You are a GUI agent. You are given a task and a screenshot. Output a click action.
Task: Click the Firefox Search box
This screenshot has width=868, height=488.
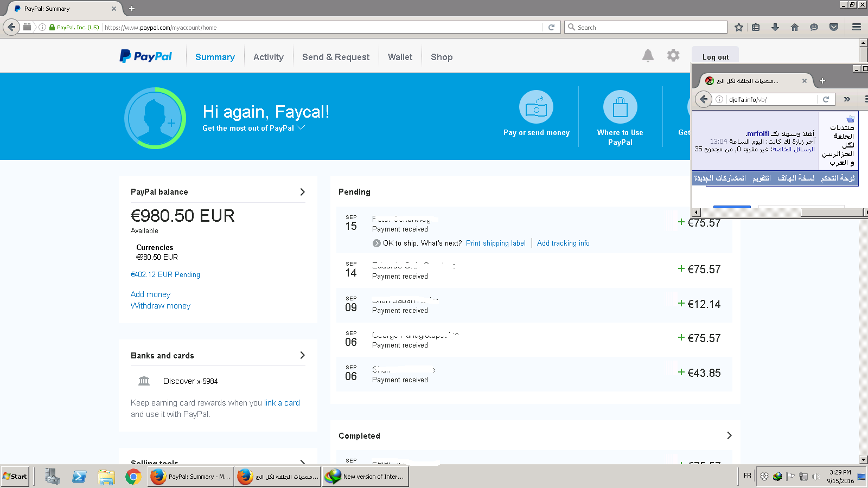646,27
